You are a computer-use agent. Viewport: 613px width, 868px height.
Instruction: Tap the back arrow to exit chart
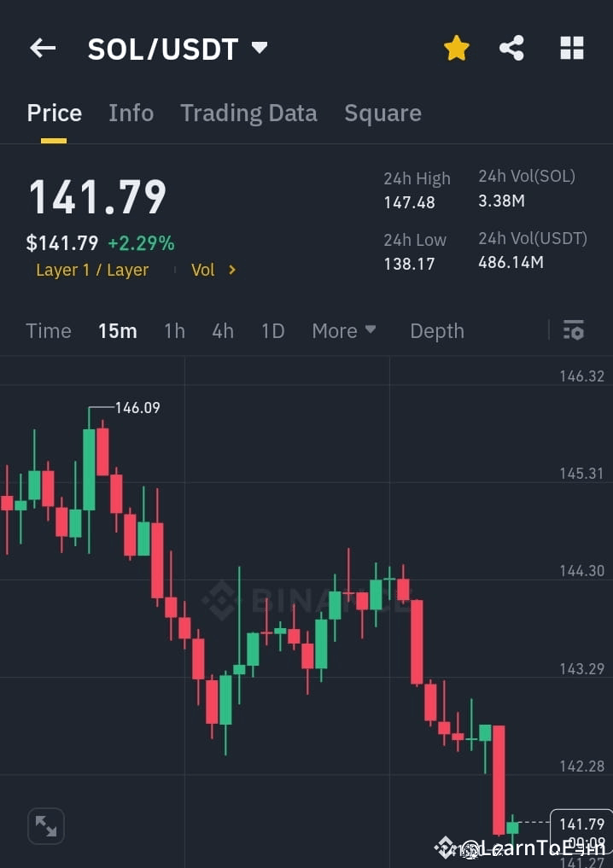pyautogui.click(x=42, y=48)
